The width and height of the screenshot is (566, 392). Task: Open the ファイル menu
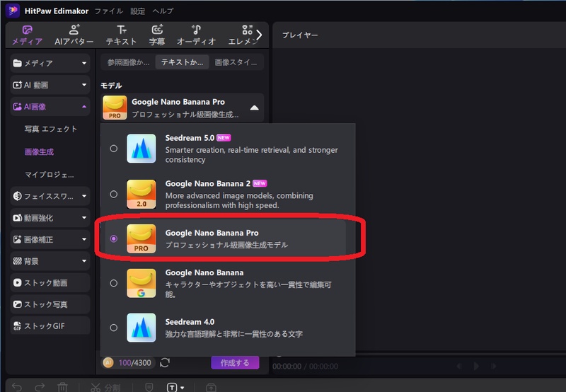click(109, 11)
